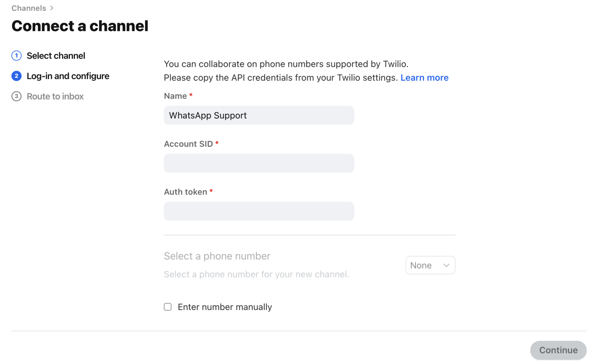Click the Connect a channel page title
The image size is (602, 364).
[x=80, y=26]
